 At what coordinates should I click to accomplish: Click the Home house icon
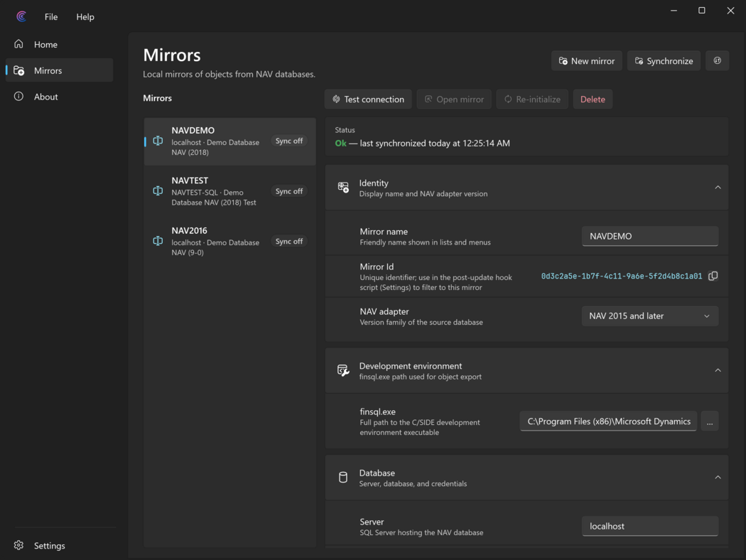[x=18, y=44]
